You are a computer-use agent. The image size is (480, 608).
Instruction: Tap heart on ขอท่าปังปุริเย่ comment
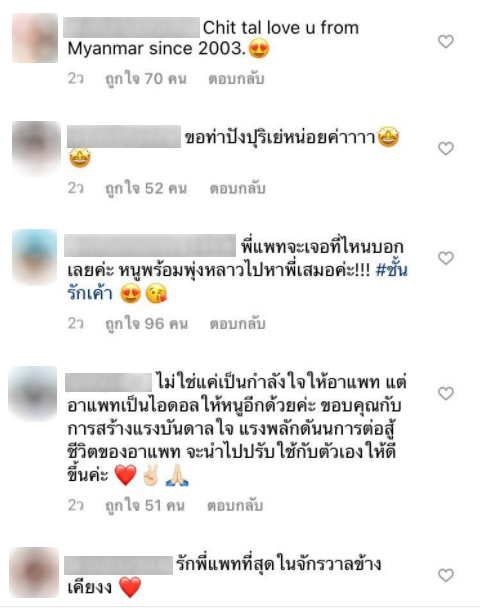pos(445,148)
